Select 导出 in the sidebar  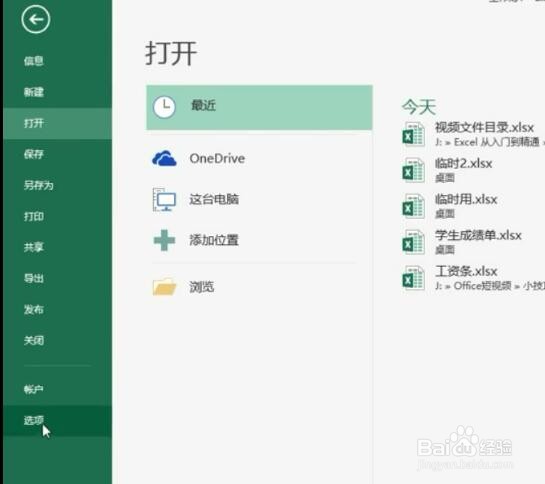coord(57,278)
